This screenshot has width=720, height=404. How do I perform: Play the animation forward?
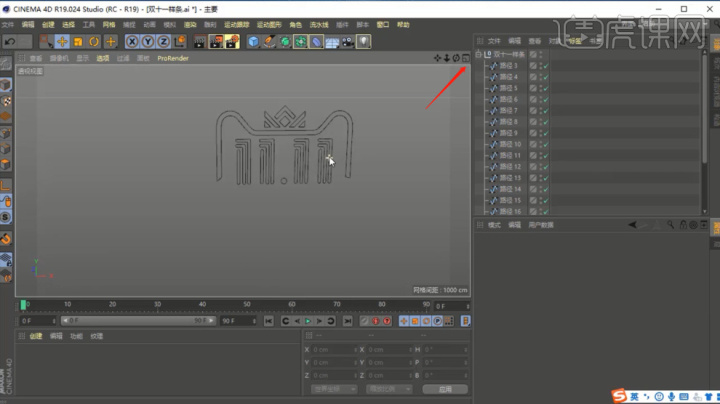(x=308, y=321)
